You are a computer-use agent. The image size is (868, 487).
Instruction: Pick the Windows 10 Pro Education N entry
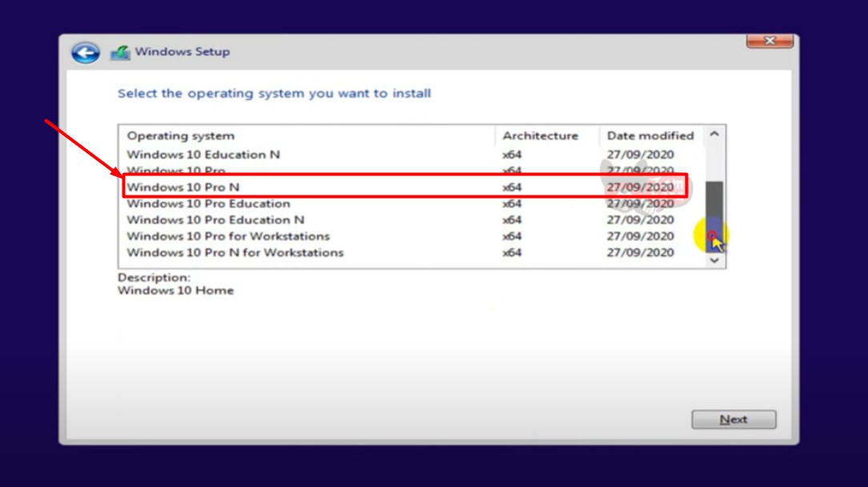[412, 220]
